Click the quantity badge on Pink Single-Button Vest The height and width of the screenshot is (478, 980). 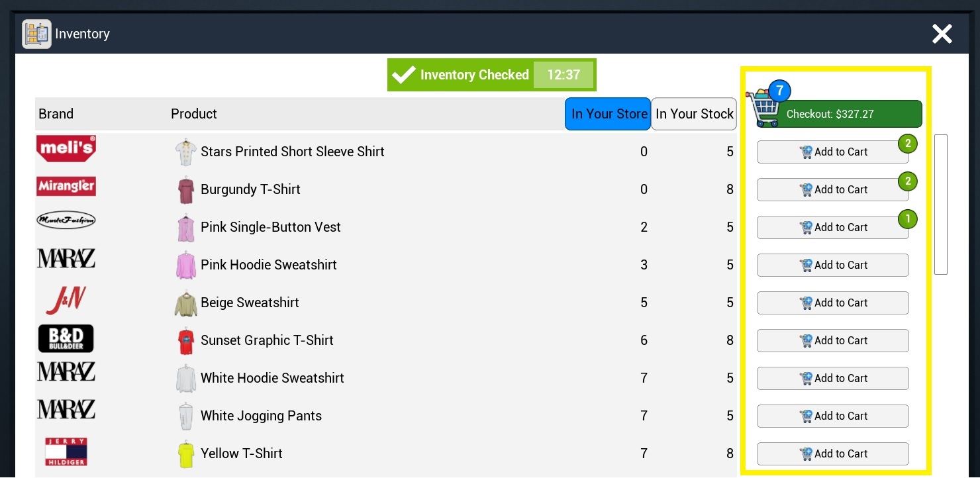[x=908, y=218]
